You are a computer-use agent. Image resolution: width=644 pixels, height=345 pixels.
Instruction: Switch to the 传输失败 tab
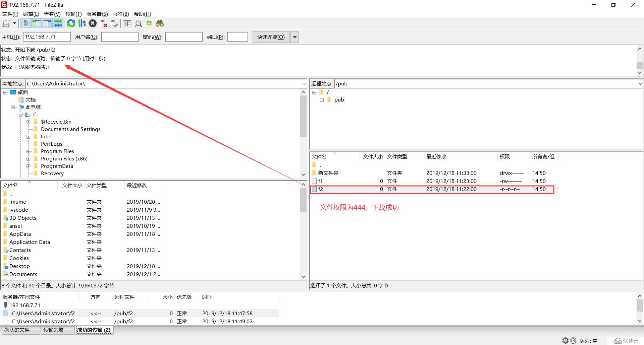click(x=57, y=330)
